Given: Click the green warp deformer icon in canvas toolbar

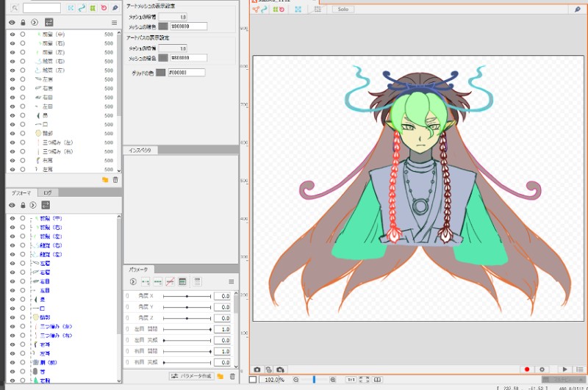Looking at the screenshot, I should tap(275, 10).
